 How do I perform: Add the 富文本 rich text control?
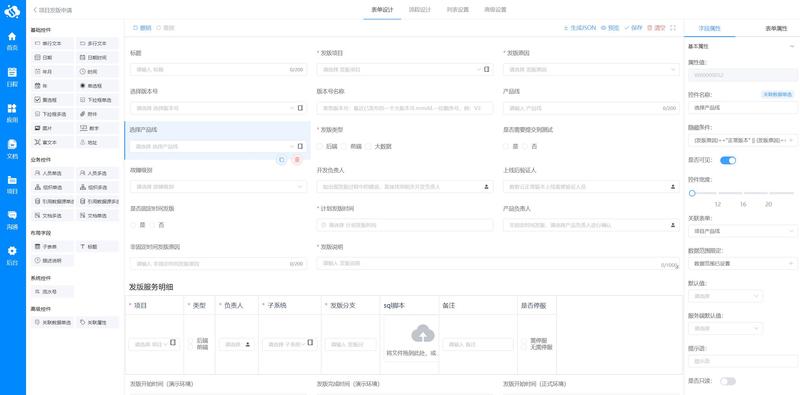[x=52, y=143]
